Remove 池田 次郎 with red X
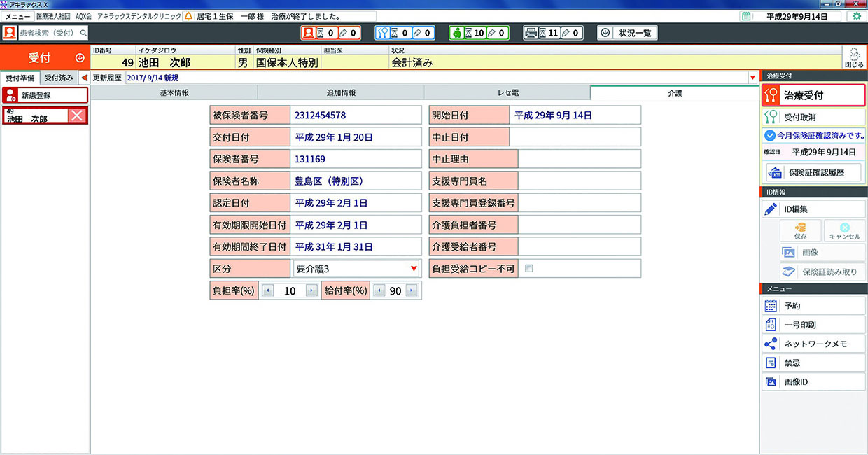 [78, 116]
